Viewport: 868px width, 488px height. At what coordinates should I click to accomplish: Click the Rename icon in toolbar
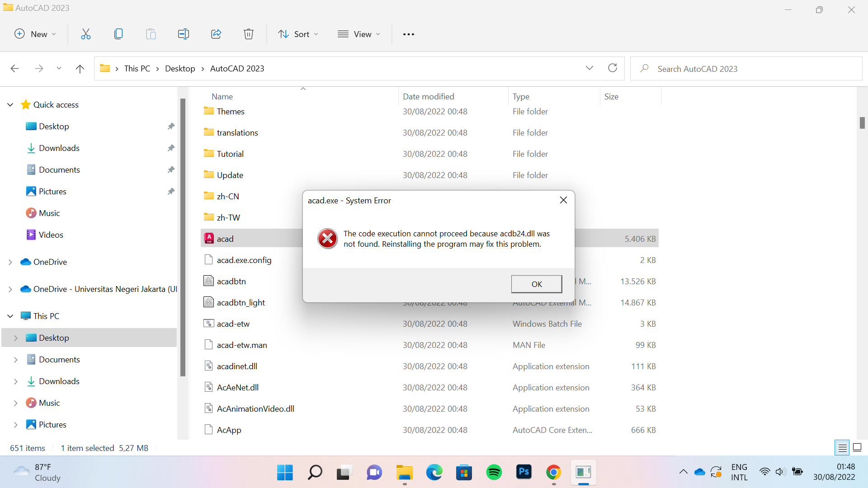coord(183,34)
